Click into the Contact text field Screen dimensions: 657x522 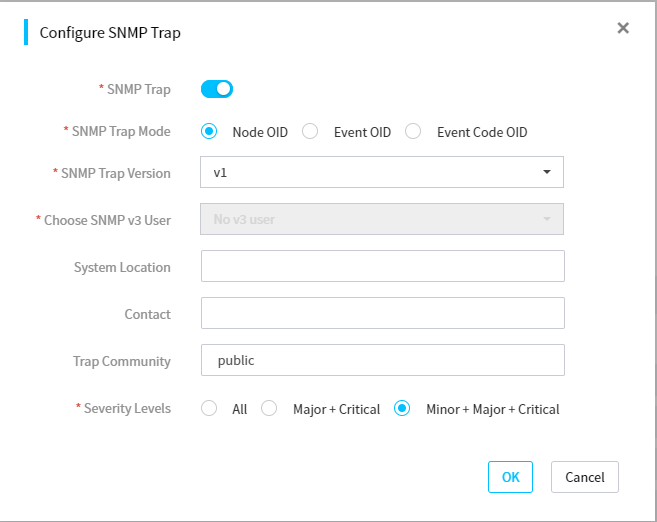tap(383, 313)
